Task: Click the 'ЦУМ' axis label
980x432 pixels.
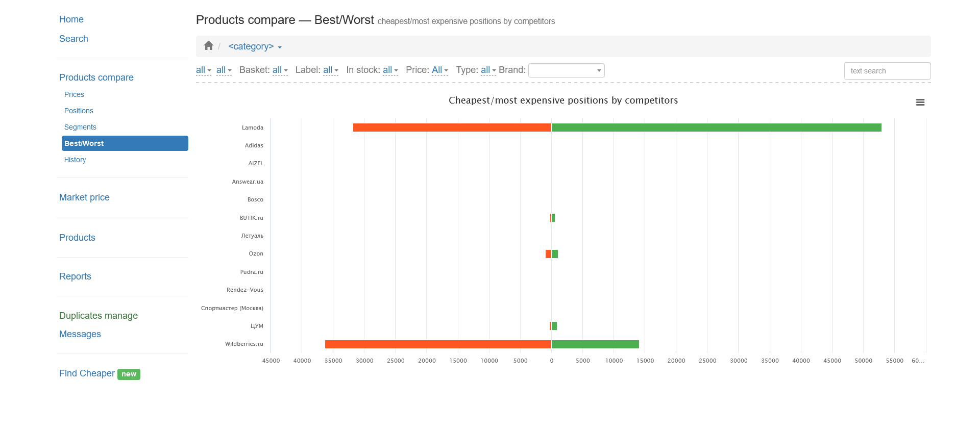Action: point(257,326)
